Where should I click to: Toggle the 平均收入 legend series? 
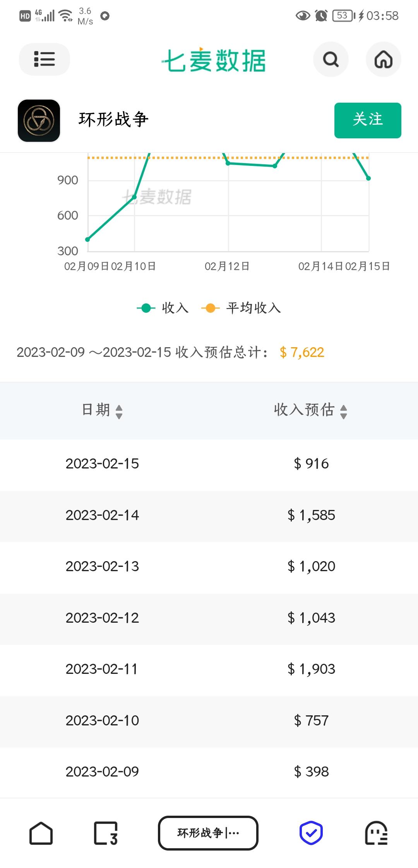pyautogui.click(x=241, y=308)
